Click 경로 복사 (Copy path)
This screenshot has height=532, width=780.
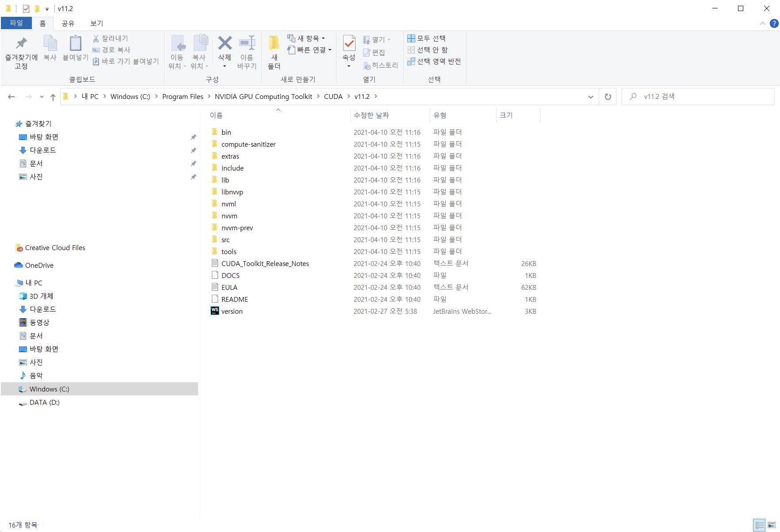click(x=111, y=50)
